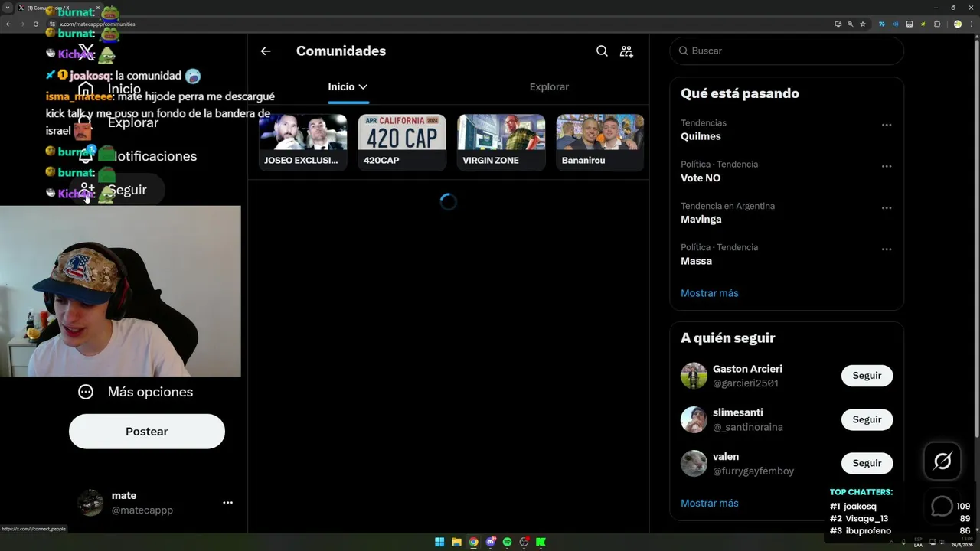This screenshot has height=551, width=980.
Task: Open the Chrome extensions puzzle icon
Action: coord(937,24)
